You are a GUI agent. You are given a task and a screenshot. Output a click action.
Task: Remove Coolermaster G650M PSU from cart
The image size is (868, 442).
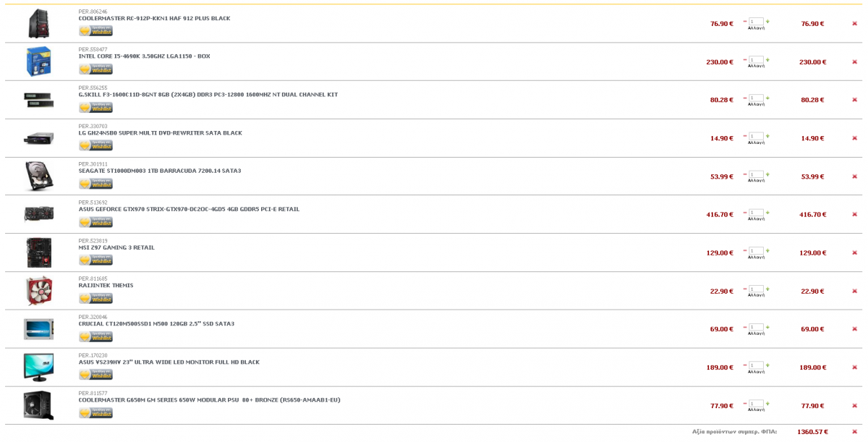[854, 406]
